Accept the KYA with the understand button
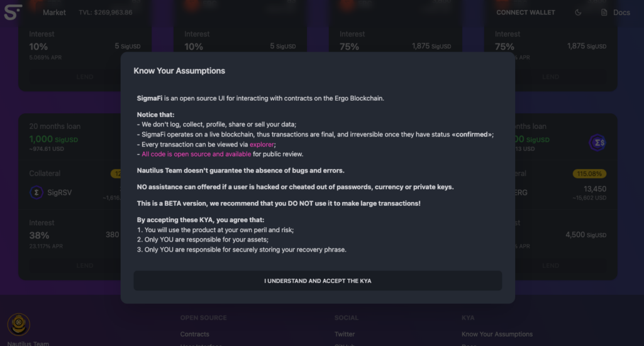 tap(318, 281)
